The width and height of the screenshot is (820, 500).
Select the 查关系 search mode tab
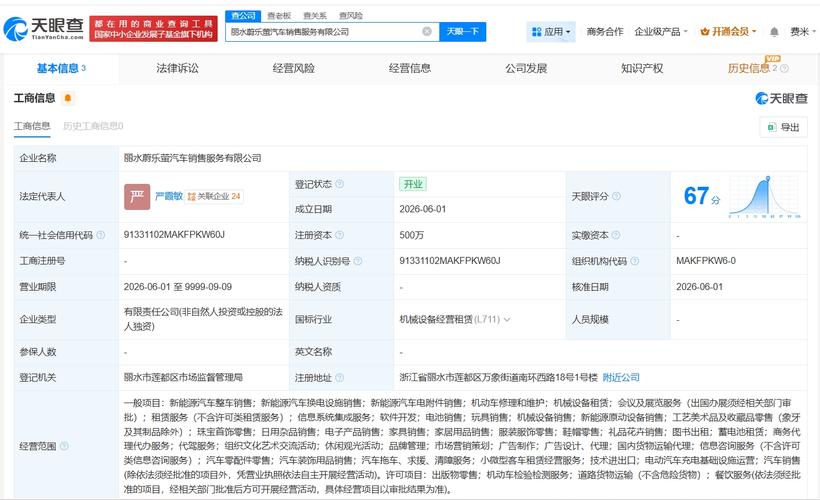click(x=315, y=16)
